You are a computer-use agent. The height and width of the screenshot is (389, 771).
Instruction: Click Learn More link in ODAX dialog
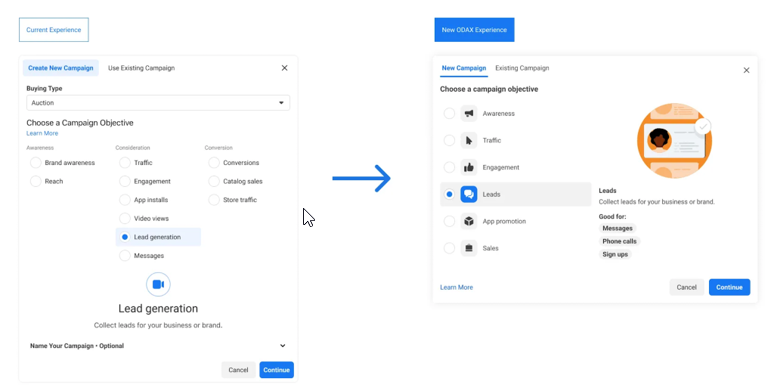[456, 287]
